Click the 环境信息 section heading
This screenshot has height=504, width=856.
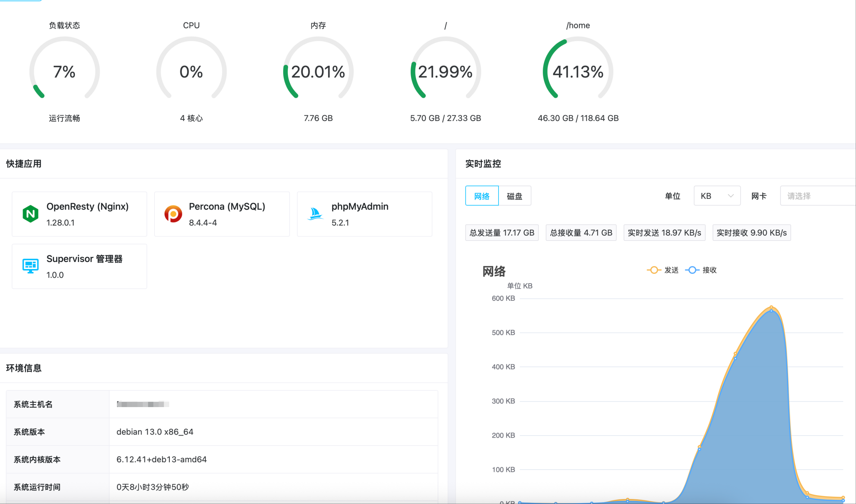(x=24, y=368)
